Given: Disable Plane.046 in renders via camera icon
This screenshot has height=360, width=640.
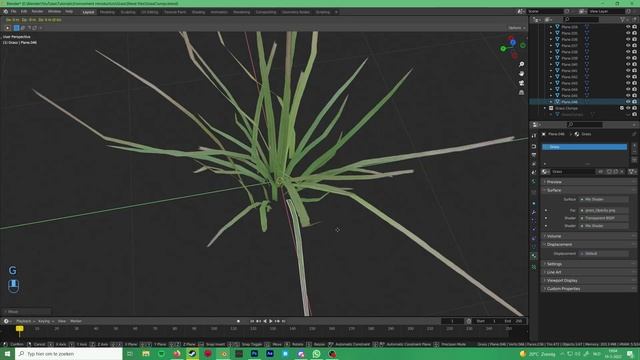Looking at the screenshot, I should [x=634, y=102].
